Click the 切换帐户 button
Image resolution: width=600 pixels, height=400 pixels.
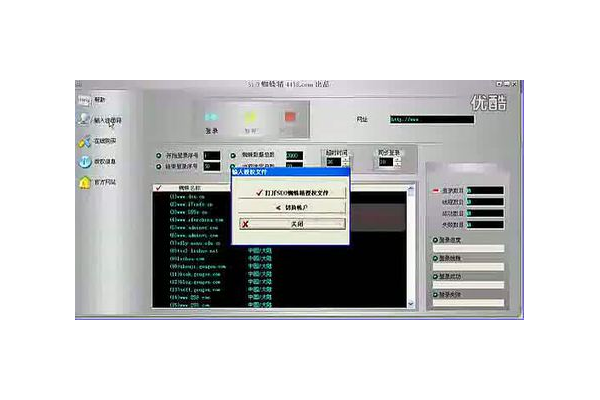(290, 207)
